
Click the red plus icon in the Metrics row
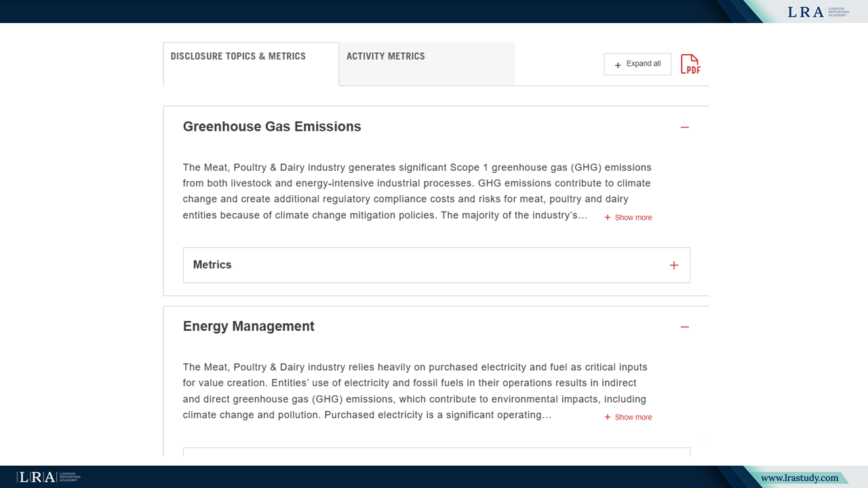tap(673, 265)
